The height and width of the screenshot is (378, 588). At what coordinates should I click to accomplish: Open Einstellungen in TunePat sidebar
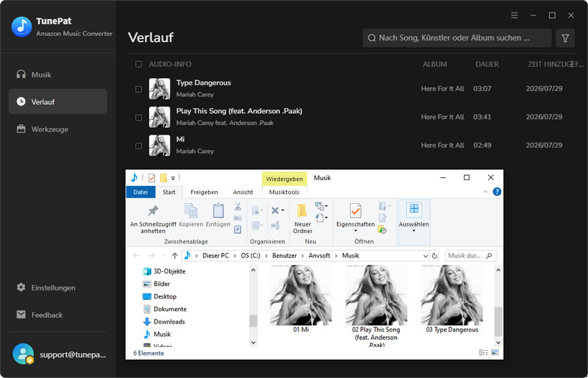[58, 288]
